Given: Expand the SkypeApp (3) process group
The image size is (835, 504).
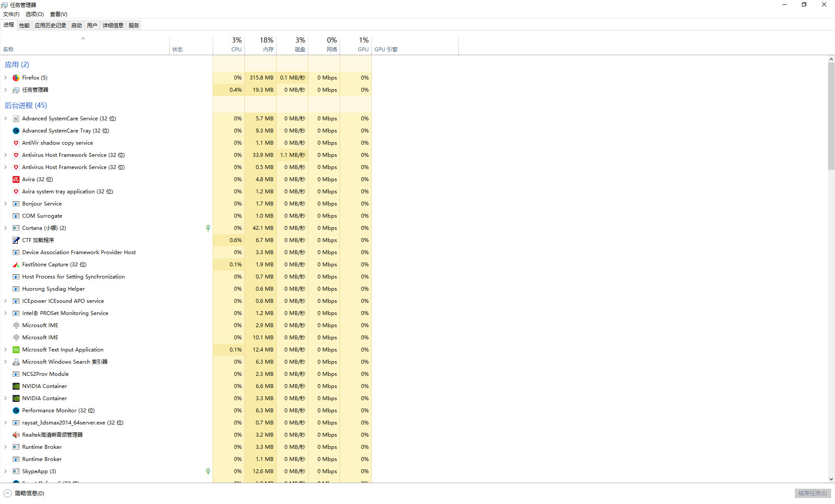Looking at the screenshot, I should [5, 471].
